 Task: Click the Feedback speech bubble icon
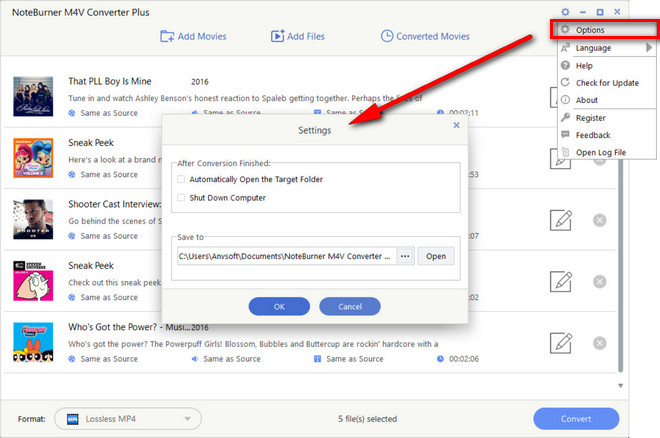(x=565, y=135)
